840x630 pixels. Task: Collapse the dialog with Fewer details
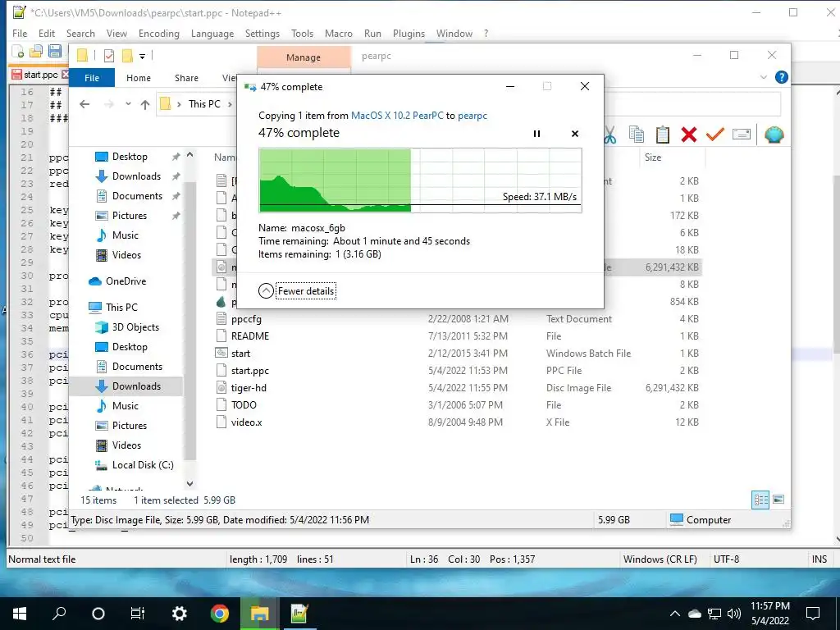tap(297, 291)
